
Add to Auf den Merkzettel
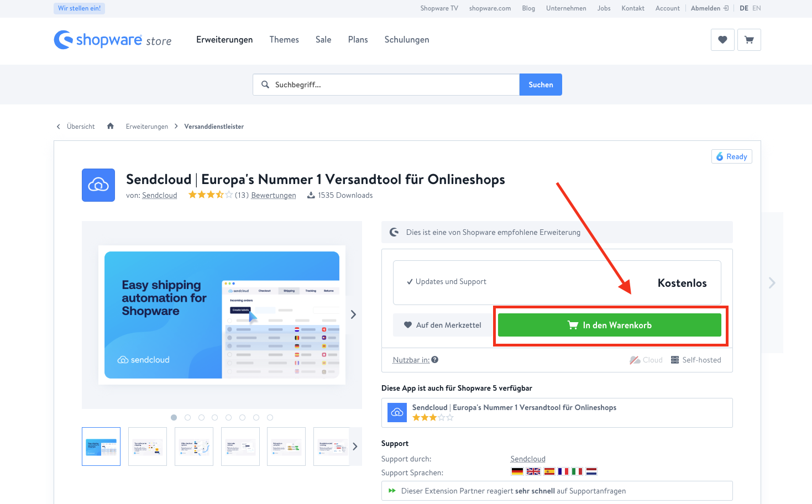(x=443, y=325)
